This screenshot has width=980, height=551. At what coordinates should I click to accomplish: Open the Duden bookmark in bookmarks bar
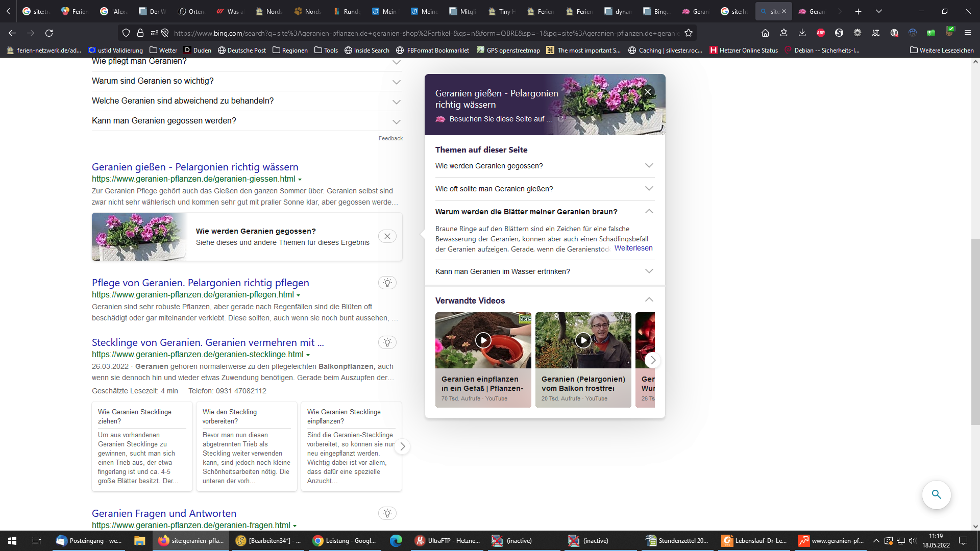point(198,50)
